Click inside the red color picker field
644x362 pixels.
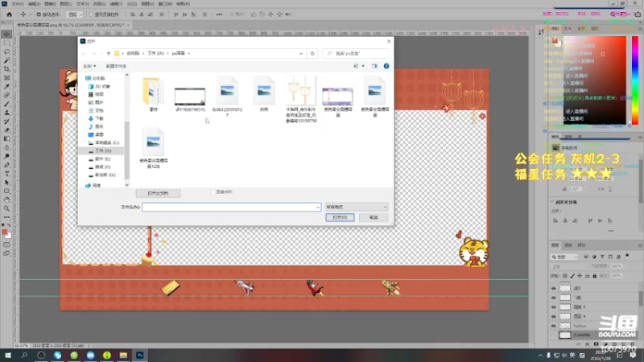(x=595, y=80)
